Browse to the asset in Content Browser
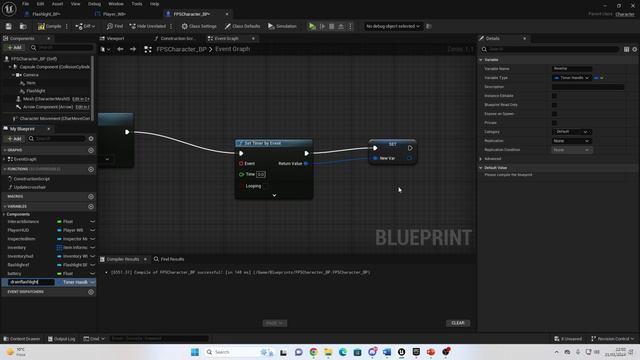 pyautogui.click(x=23, y=26)
